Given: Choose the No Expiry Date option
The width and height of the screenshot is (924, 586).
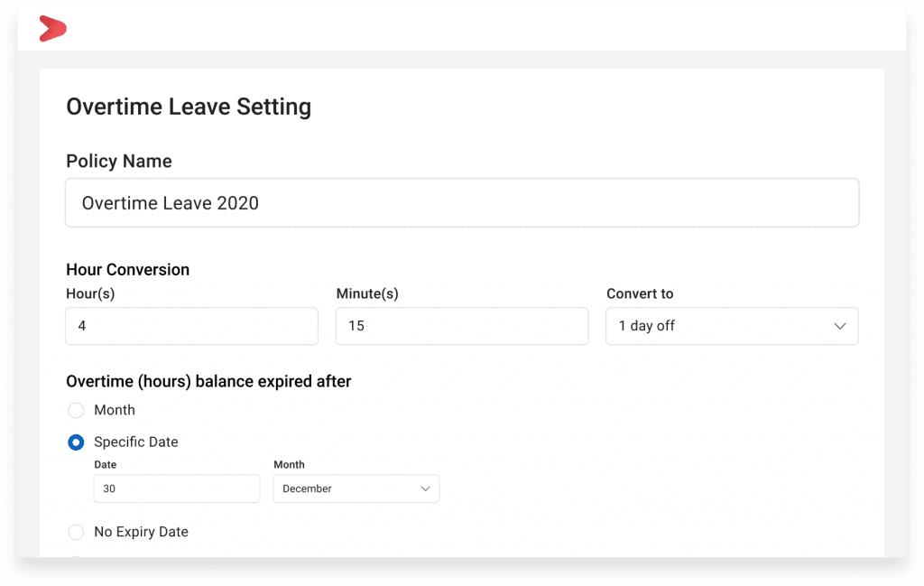Looking at the screenshot, I should point(76,532).
